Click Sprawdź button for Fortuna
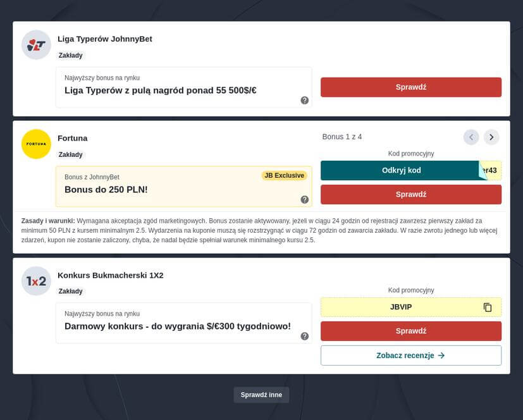The height and width of the screenshot is (420, 523). 411,194
